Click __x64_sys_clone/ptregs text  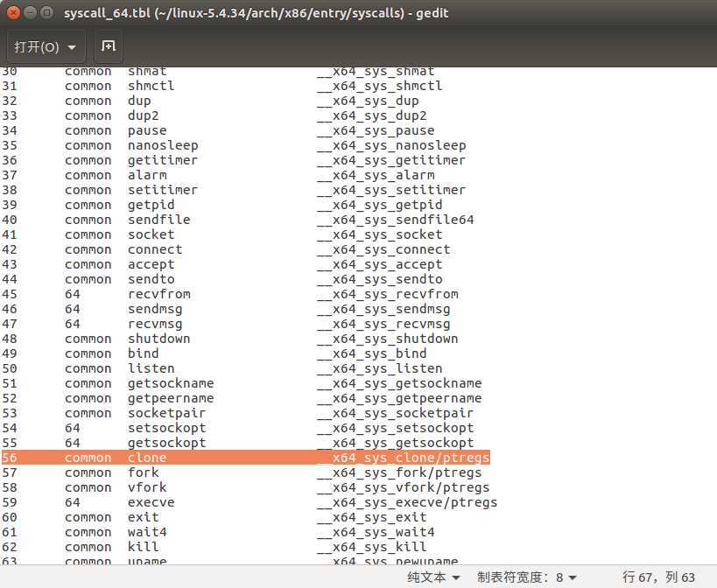(x=404, y=458)
